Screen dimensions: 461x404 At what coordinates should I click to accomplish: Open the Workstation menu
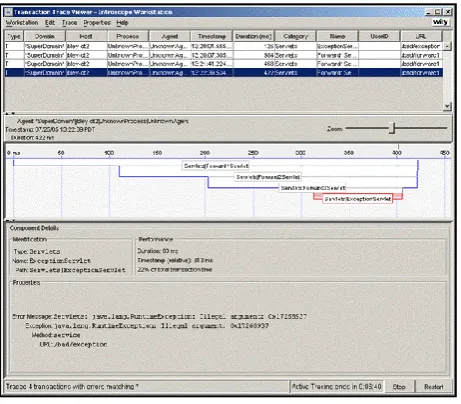pyautogui.click(x=22, y=23)
